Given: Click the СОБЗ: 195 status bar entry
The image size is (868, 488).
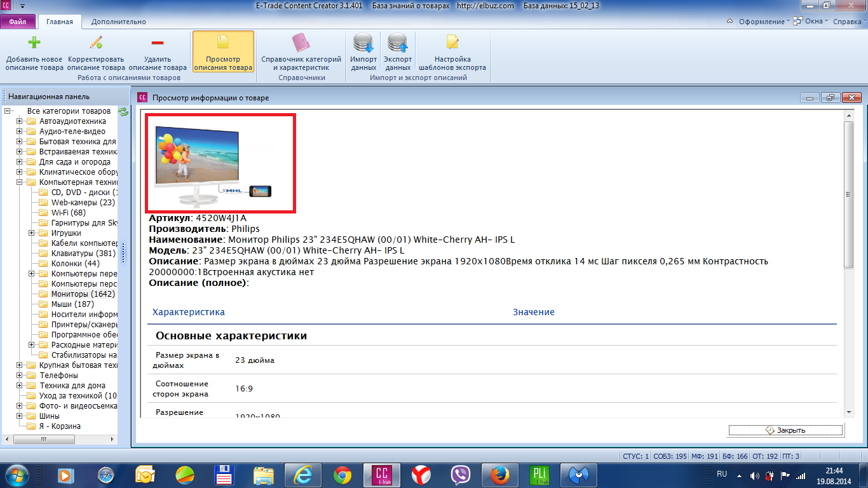Looking at the screenshot, I should click(670, 456).
